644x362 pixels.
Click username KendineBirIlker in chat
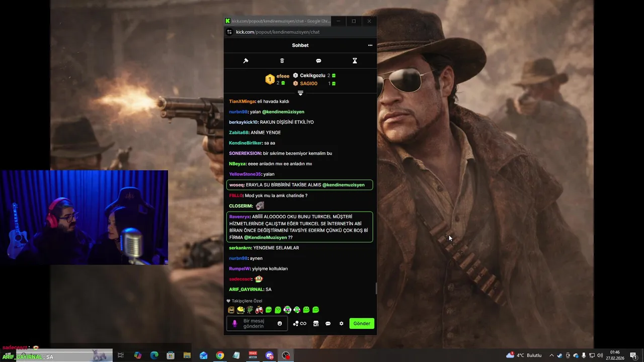245,143
